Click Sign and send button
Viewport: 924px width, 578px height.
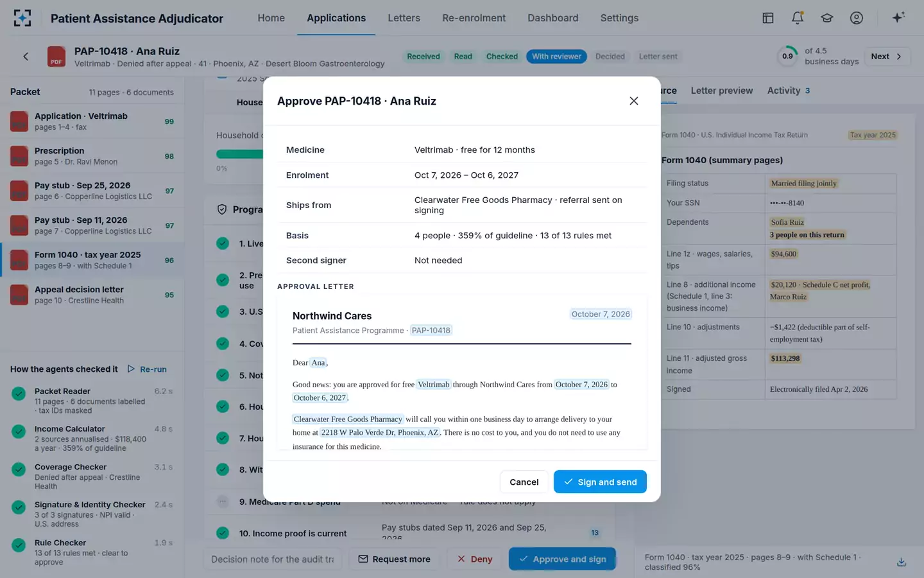click(600, 482)
